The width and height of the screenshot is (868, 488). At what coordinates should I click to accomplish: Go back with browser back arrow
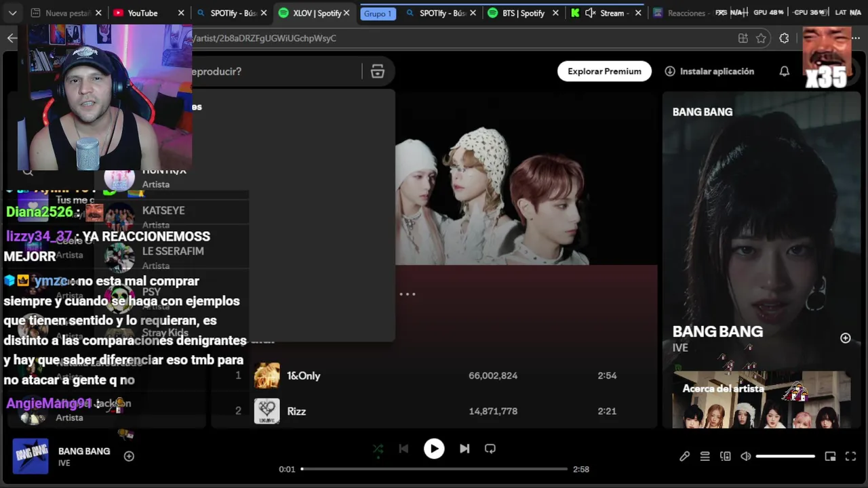pyautogui.click(x=12, y=38)
